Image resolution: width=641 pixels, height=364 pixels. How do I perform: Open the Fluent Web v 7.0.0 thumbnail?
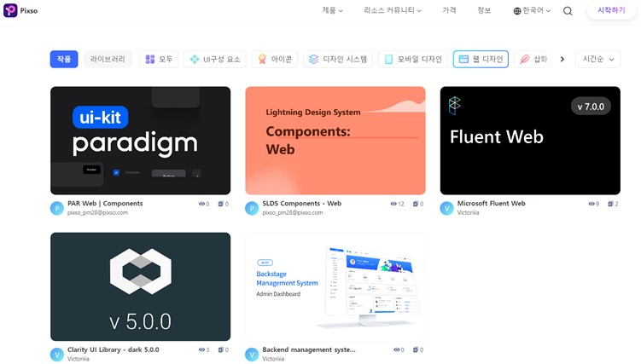pos(530,141)
